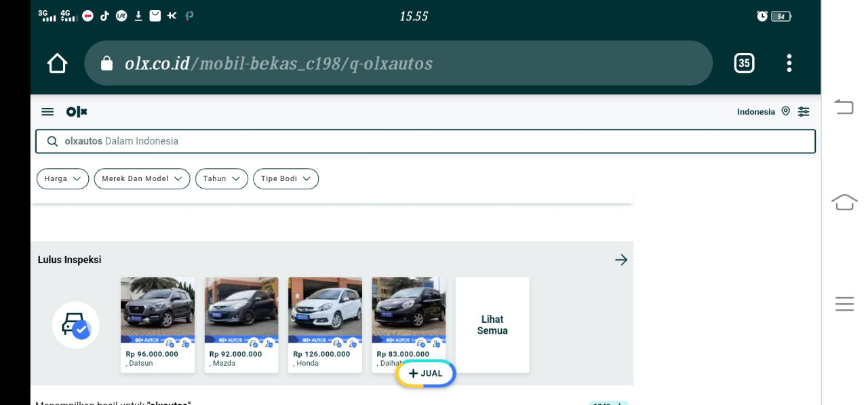This screenshot has width=868, height=405.
Task: Tap the battery indicator in status bar
Action: (x=781, y=16)
